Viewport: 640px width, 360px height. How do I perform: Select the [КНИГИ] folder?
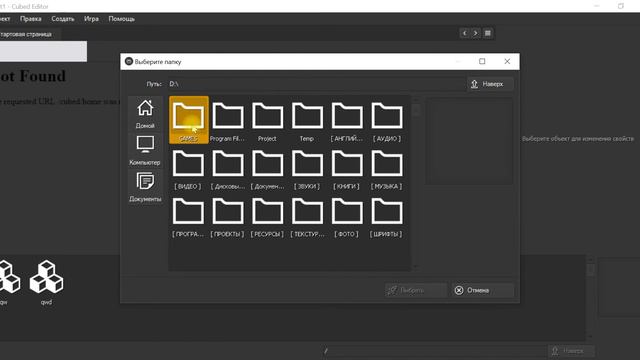pyautogui.click(x=347, y=168)
